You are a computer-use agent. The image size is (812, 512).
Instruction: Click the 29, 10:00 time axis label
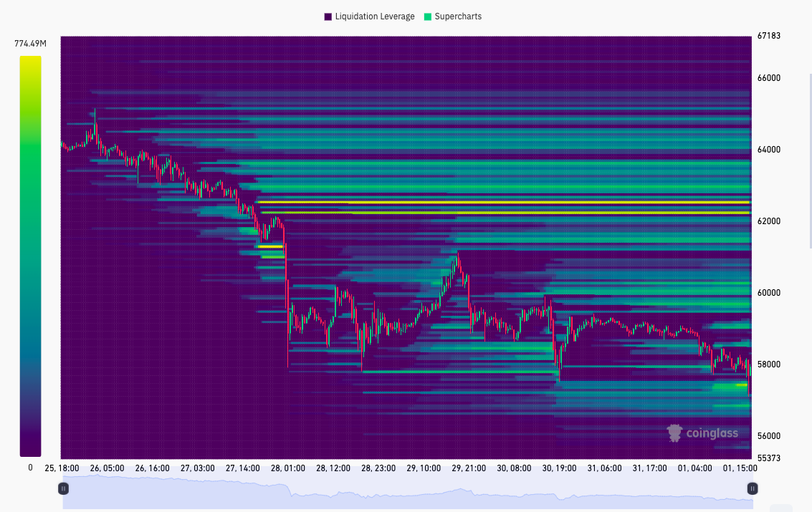(424, 468)
